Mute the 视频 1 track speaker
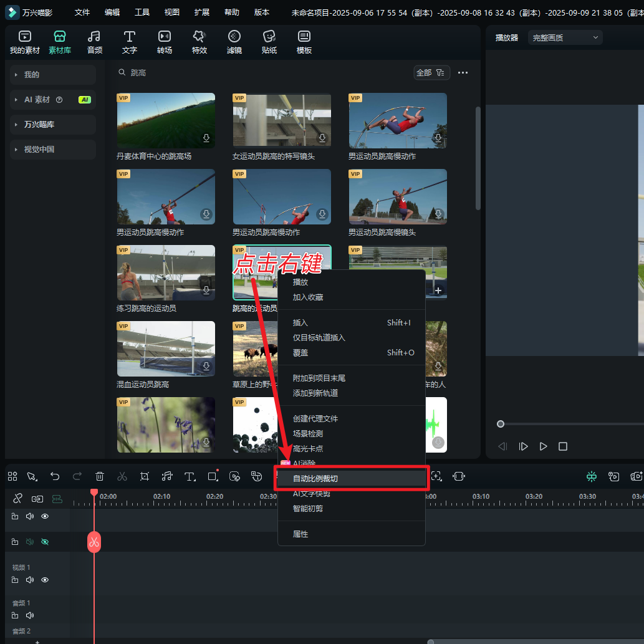Viewport: 644px width, 644px height. pyautogui.click(x=29, y=580)
